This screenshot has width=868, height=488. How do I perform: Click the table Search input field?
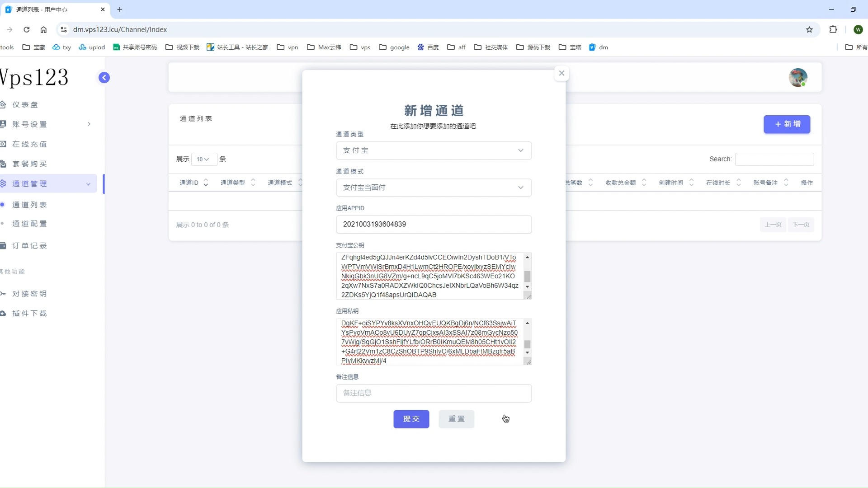pos(774,159)
